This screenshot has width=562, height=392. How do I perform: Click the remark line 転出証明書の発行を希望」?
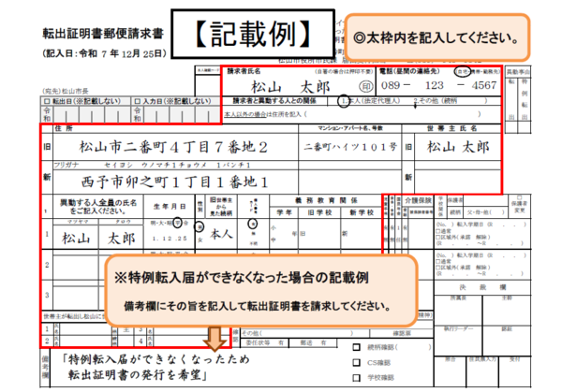point(138,374)
